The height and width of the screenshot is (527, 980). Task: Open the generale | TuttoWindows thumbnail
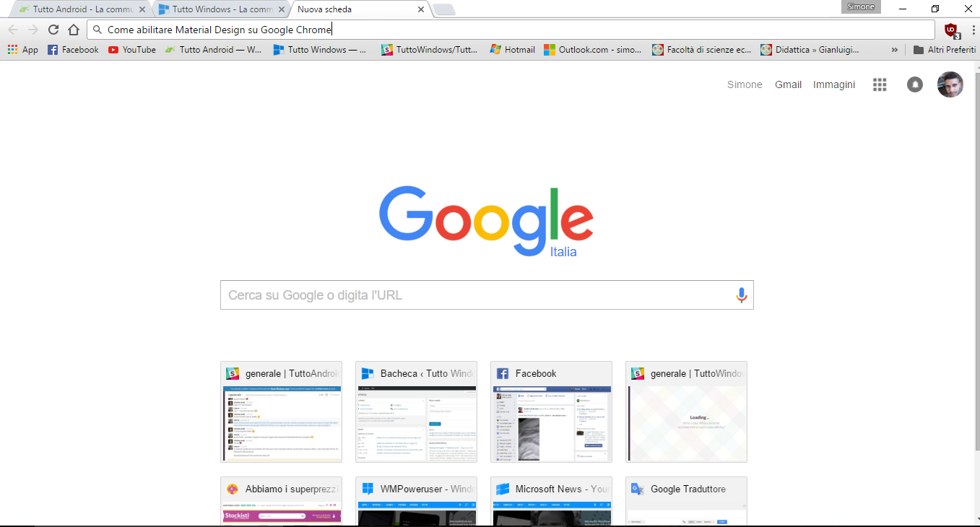pyautogui.click(x=686, y=411)
